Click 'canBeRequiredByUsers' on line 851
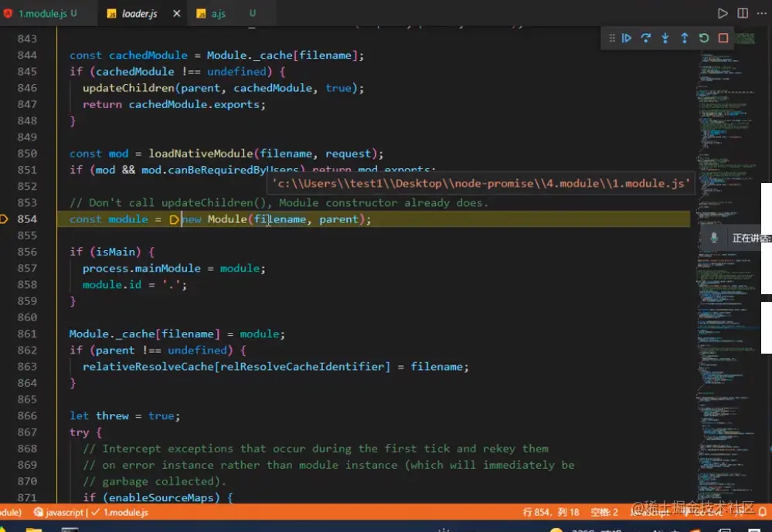This screenshot has height=532, width=772. [x=233, y=170]
